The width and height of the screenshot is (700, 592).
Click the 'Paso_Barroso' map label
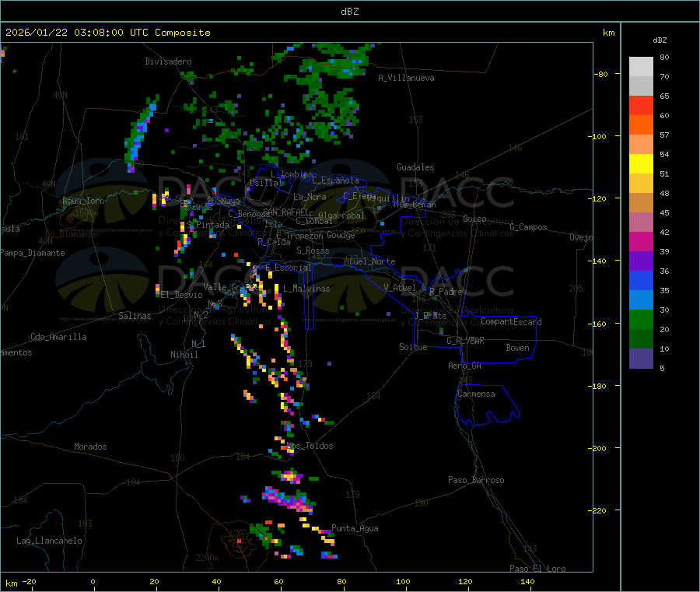[x=476, y=480]
